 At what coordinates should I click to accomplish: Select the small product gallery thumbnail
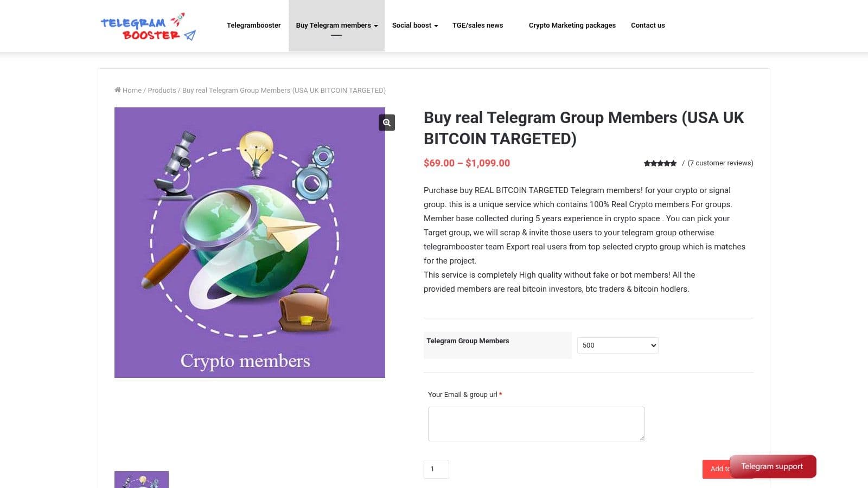tap(142, 479)
